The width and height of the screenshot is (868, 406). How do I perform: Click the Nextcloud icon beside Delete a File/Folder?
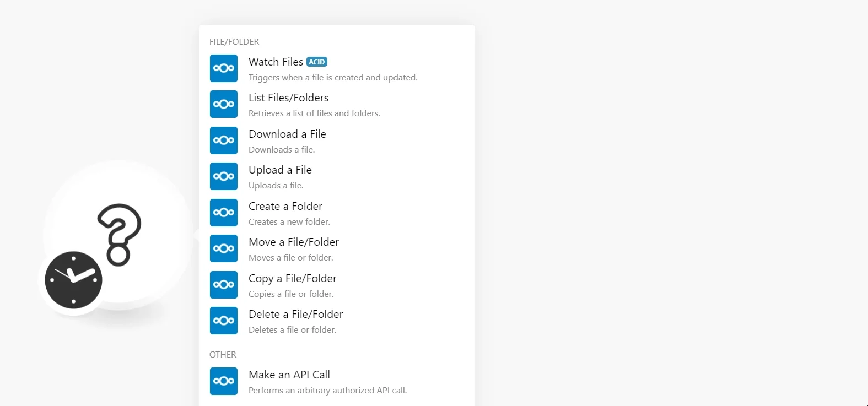(224, 321)
